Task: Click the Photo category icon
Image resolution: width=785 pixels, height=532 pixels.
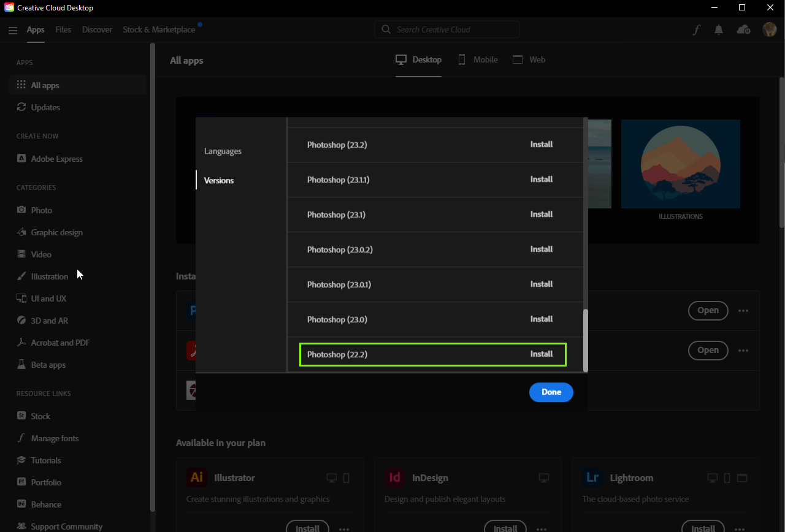Action: click(21, 210)
